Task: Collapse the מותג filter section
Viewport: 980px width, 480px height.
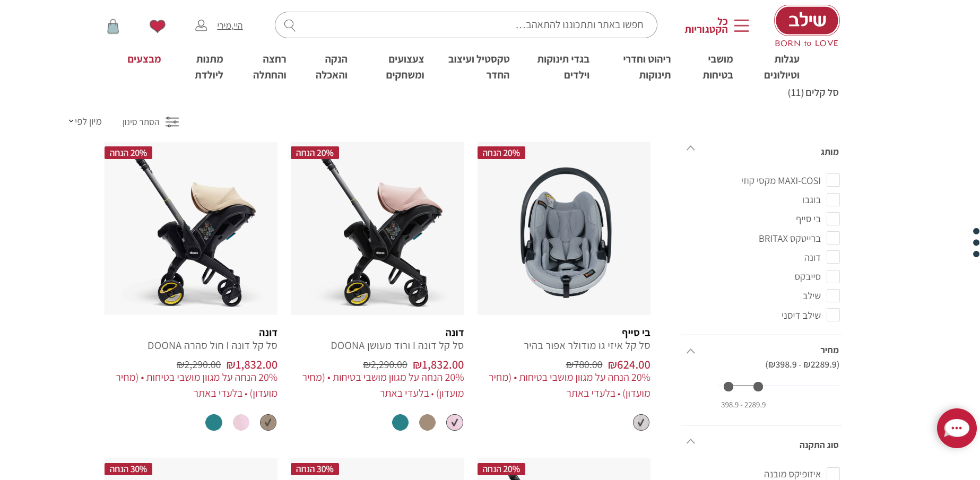Action: [x=690, y=148]
